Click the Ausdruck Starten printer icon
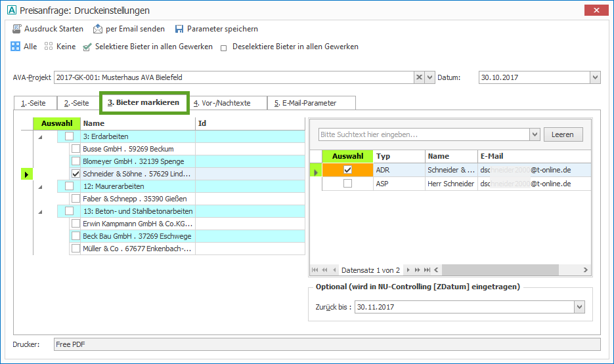This screenshot has height=364, width=614. coord(16,29)
